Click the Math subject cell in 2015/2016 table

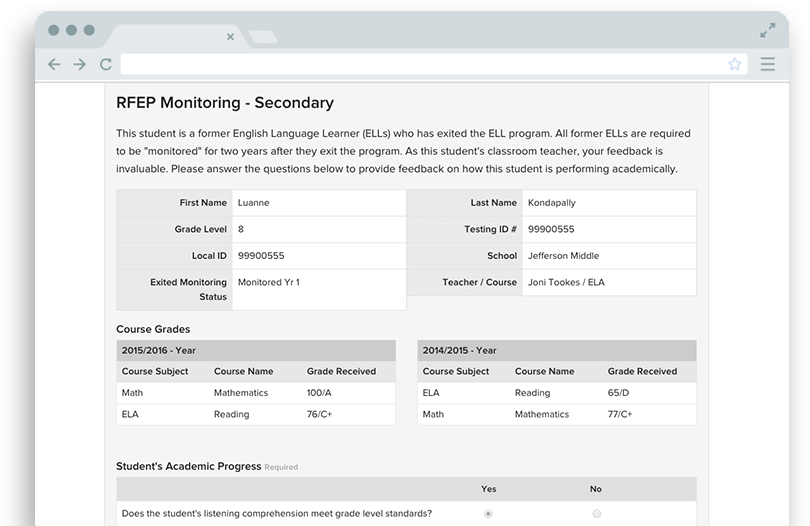coord(132,393)
